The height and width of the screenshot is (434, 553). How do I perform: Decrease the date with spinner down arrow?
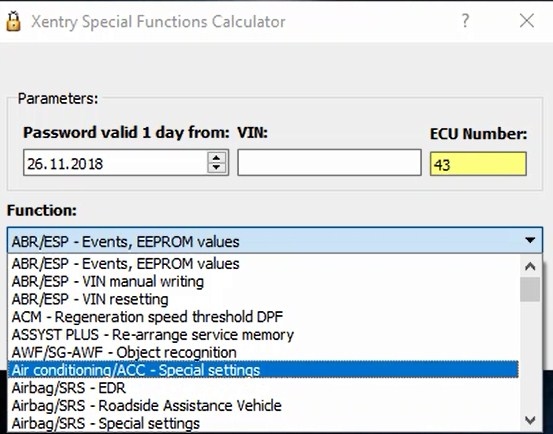[216, 167]
